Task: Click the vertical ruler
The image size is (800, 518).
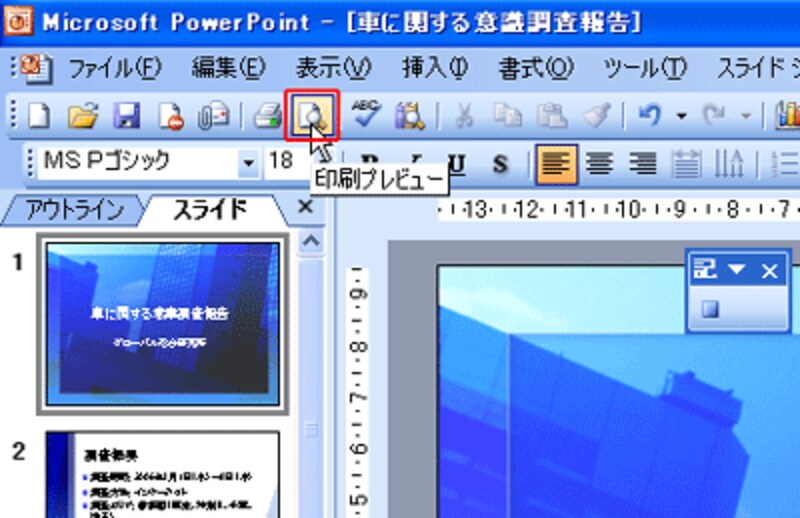Action: click(x=358, y=392)
